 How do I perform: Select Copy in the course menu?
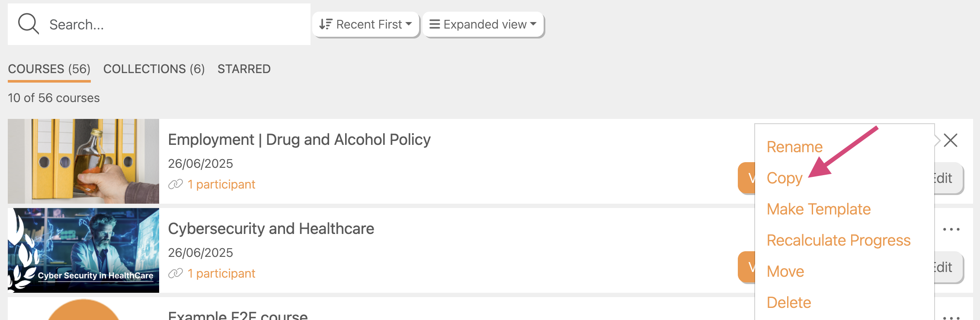785,178
